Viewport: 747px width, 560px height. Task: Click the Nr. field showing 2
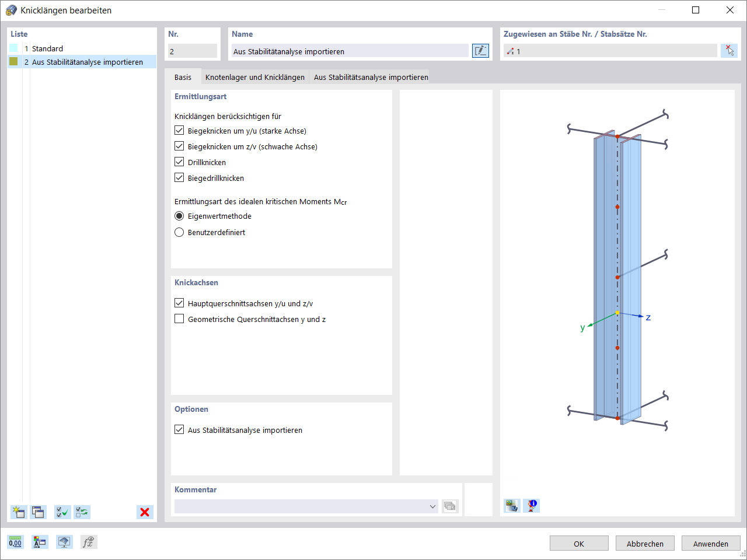tap(193, 51)
